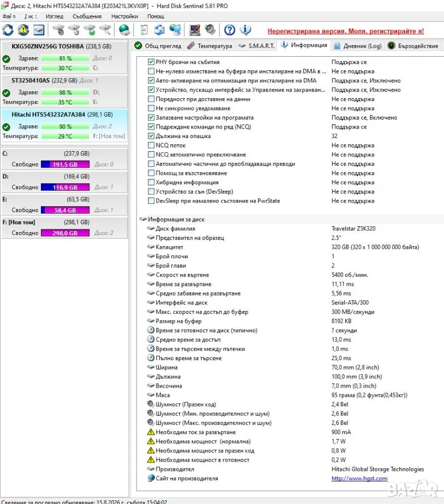The image size is (444, 504).
Task: Click the refresh icon with yellow warning triangle
Action: click(x=23, y=30)
